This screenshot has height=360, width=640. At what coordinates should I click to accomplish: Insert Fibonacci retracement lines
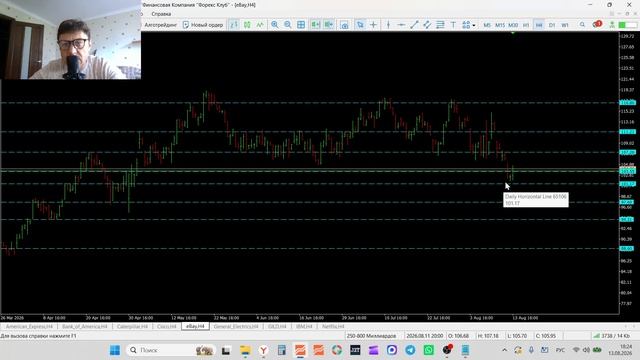(440, 25)
